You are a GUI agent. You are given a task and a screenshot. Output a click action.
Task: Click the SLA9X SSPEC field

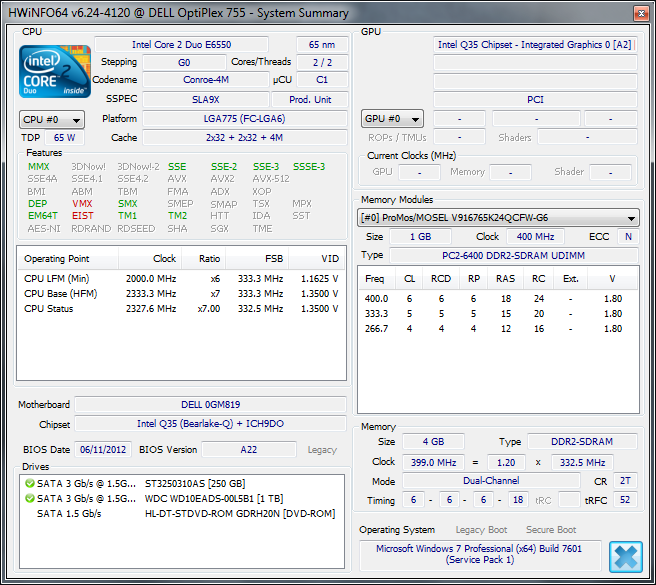click(x=205, y=100)
